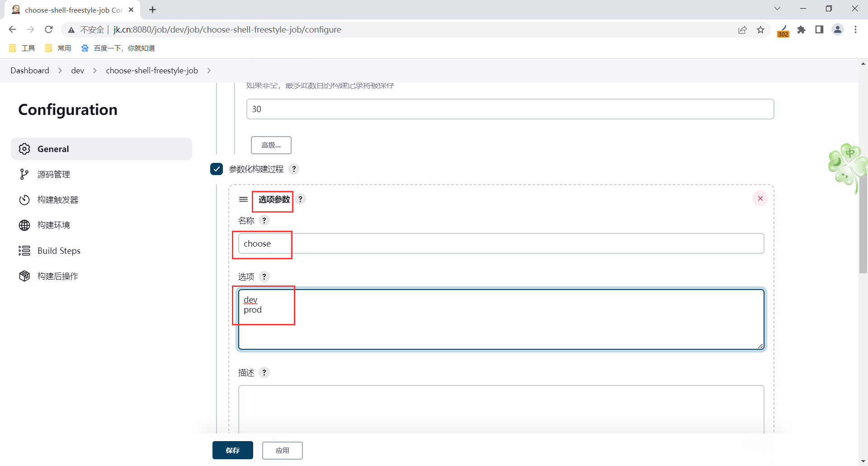
Task: Show help for 选项参数
Action: tap(300, 199)
